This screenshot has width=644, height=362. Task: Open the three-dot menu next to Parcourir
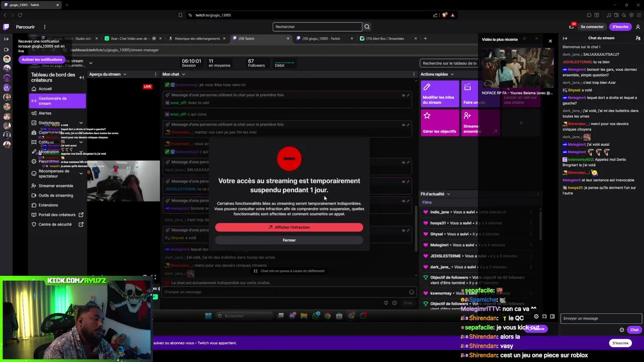coord(44,27)
